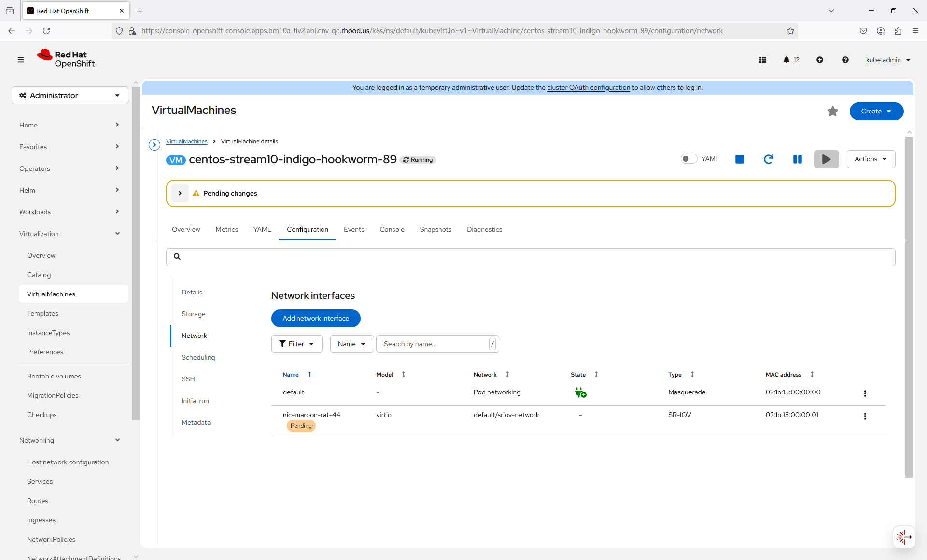Click the Pause VM icon
Image resolution: width=927 pixels, height=560 pixels.
click(797, 159)
